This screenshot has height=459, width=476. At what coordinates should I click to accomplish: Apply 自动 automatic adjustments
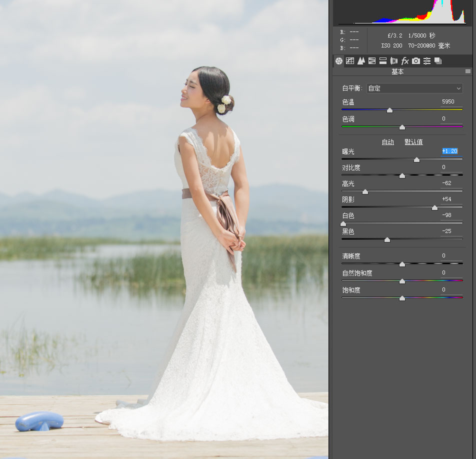click(387, 141)
